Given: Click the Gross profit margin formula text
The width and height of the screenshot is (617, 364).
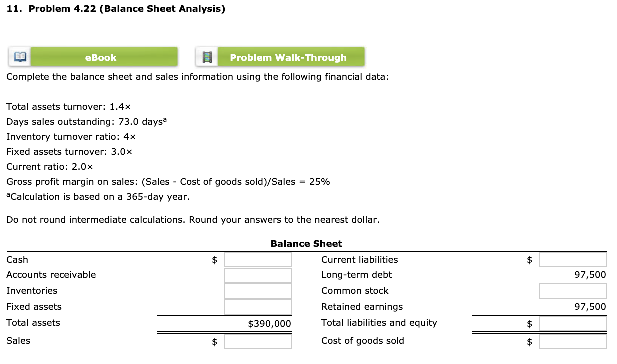Looking at the screenshot, I should 168,181.
